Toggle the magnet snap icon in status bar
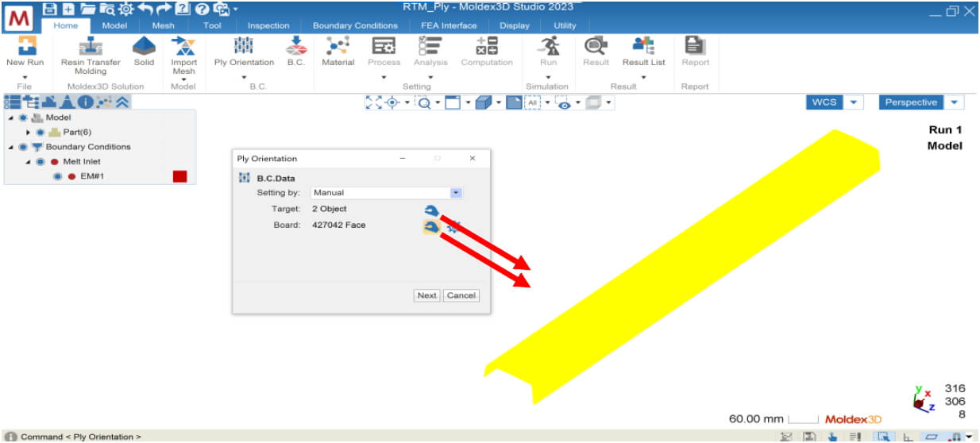980x443 pixels. point(955,436)
